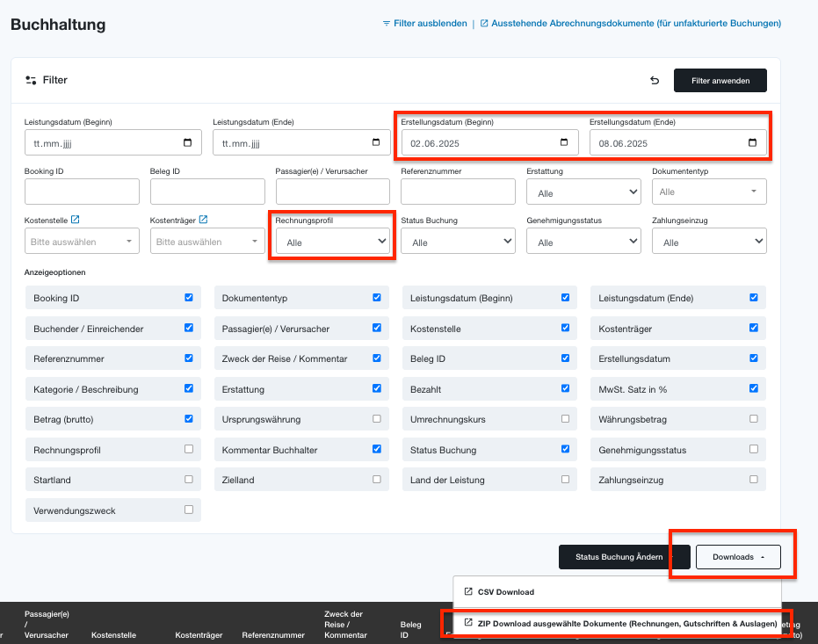818x644 pixels.
Task: Open calendar icon in Erstellungsdatum (Ende) field
Action: (752, 142)
